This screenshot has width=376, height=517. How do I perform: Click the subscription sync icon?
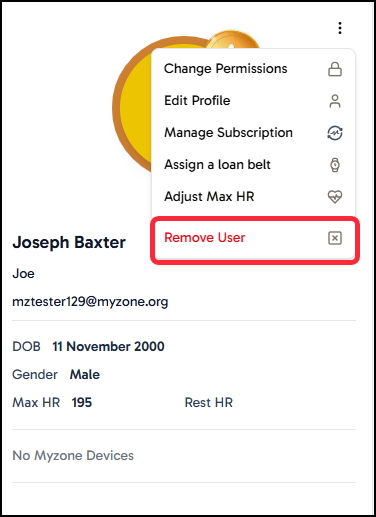point(335,133)
